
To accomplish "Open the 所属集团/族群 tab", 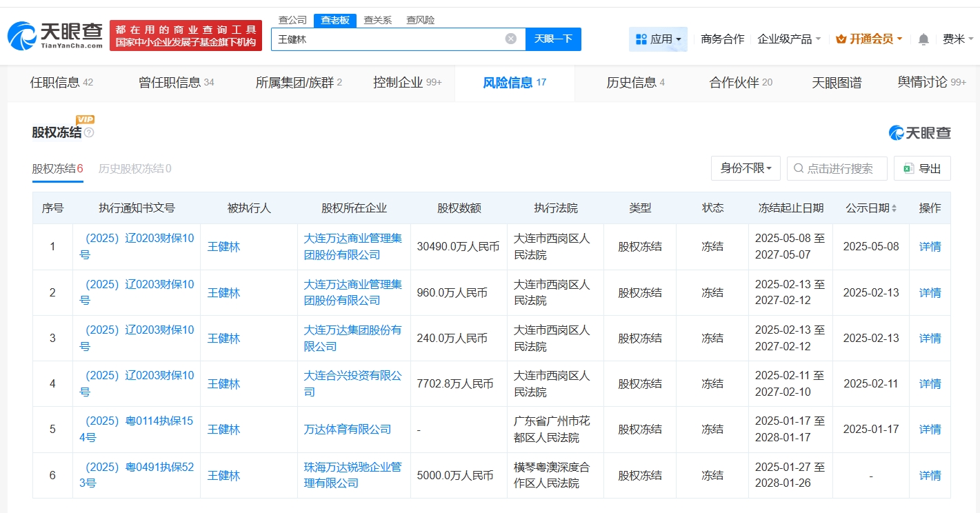I will [299, 83].
